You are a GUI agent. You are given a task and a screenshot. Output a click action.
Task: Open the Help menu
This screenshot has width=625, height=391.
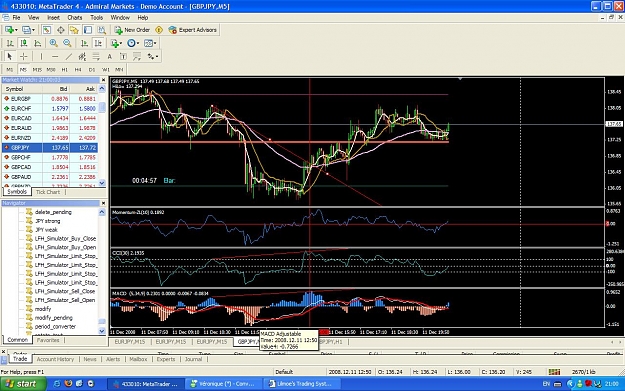click(143, 18)
